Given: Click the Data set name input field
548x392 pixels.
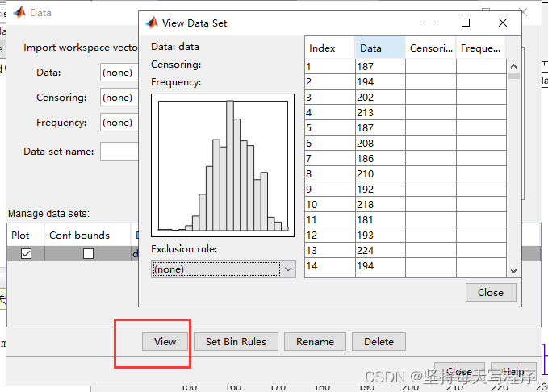Looking at the screenshot, I should pyautogui.click(x=119, y=152).
